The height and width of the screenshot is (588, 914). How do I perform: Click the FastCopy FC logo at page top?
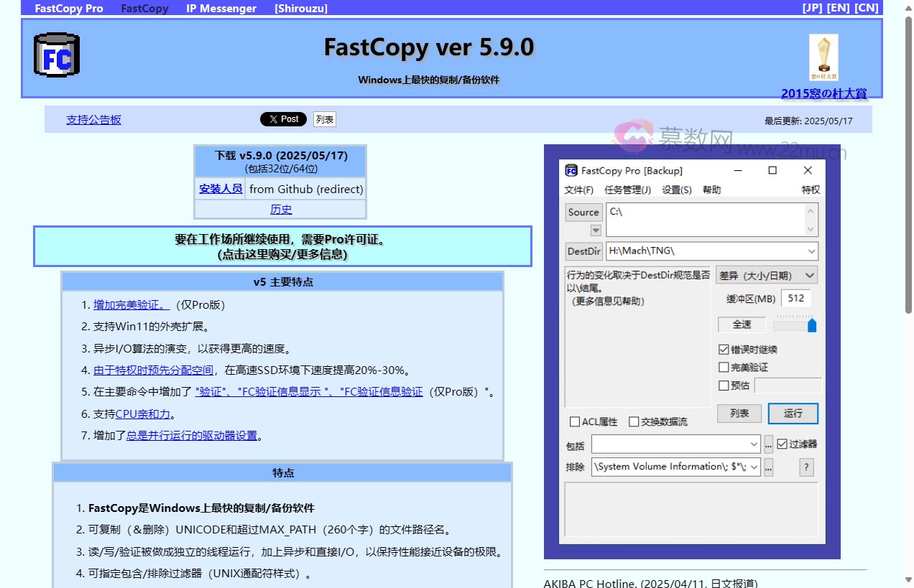click(55, 54)
